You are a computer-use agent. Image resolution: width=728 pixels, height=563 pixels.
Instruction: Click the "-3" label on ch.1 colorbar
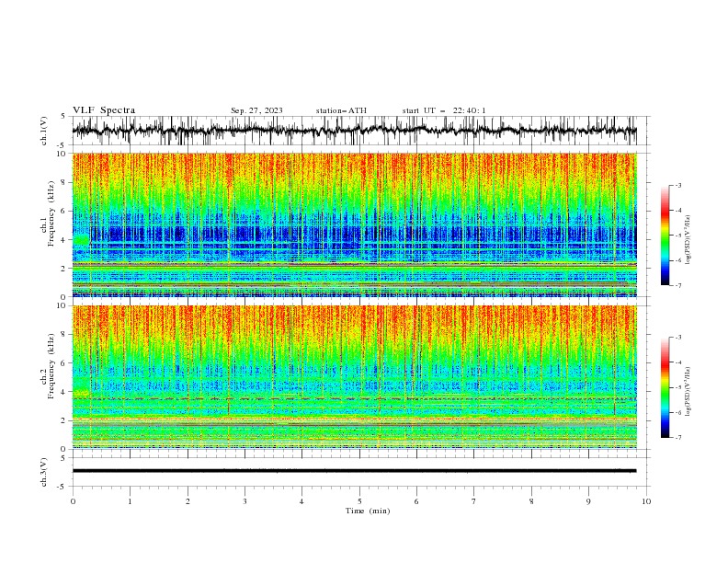point(678,185)
